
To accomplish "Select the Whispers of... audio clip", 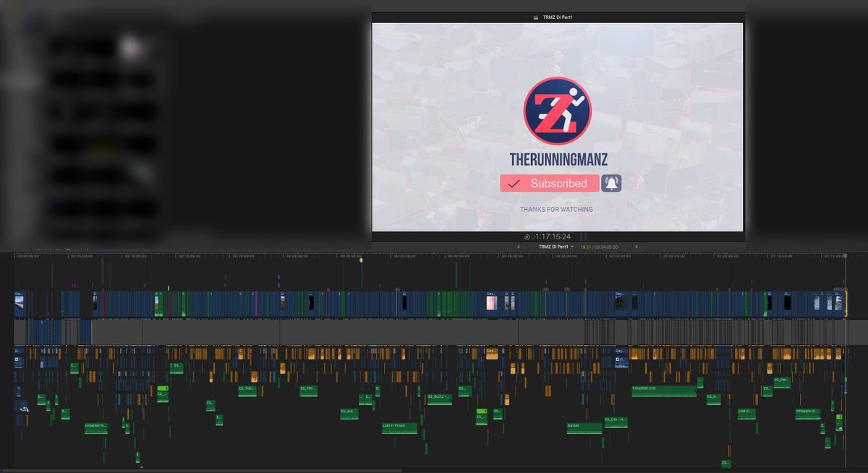I will coord(808,413).
